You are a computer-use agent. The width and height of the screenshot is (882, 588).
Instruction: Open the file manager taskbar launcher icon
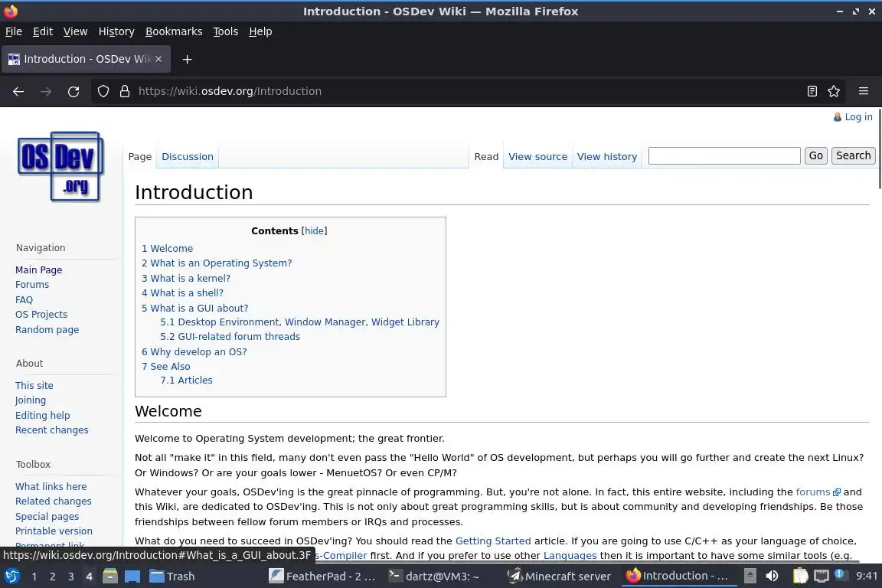(110, 577)
